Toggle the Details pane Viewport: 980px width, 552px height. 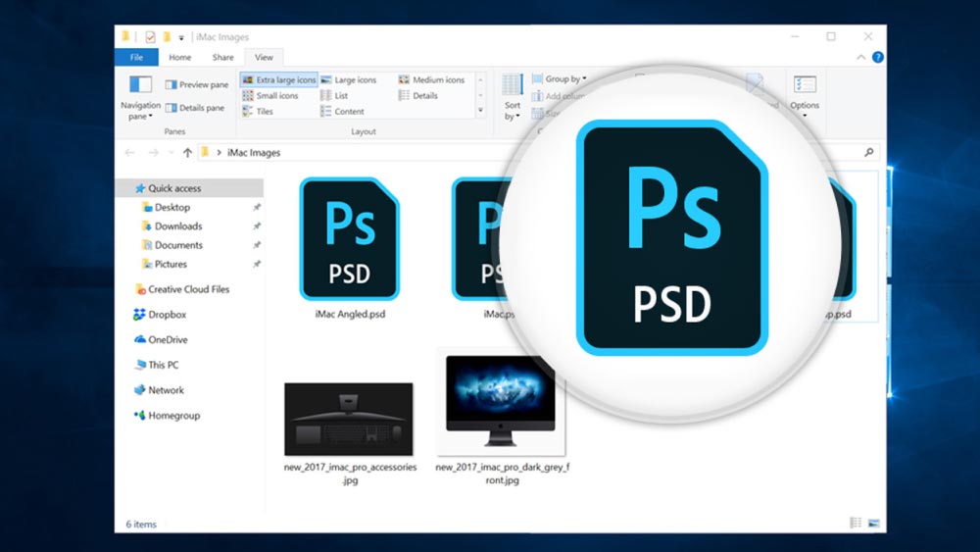tap(195, 108)
